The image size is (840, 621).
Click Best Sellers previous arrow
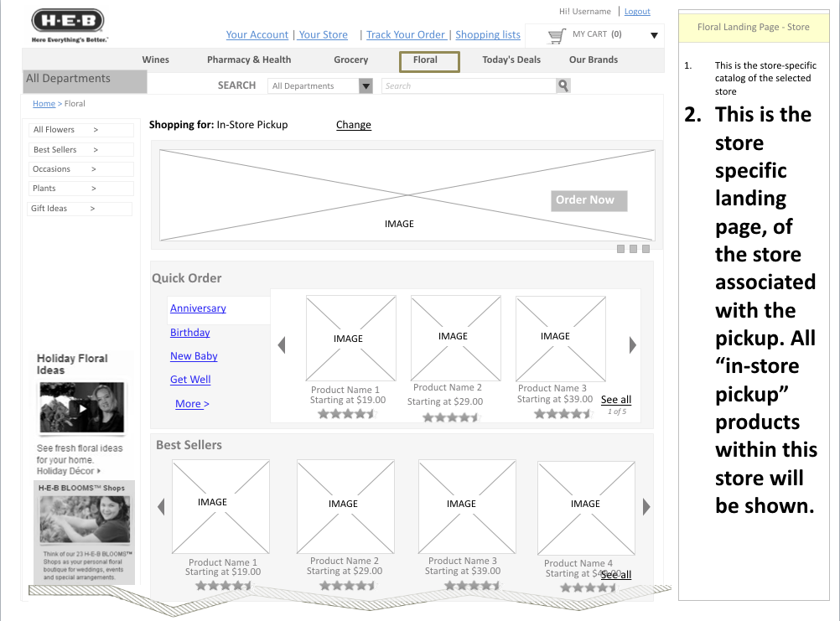click(x=161, y=506)
